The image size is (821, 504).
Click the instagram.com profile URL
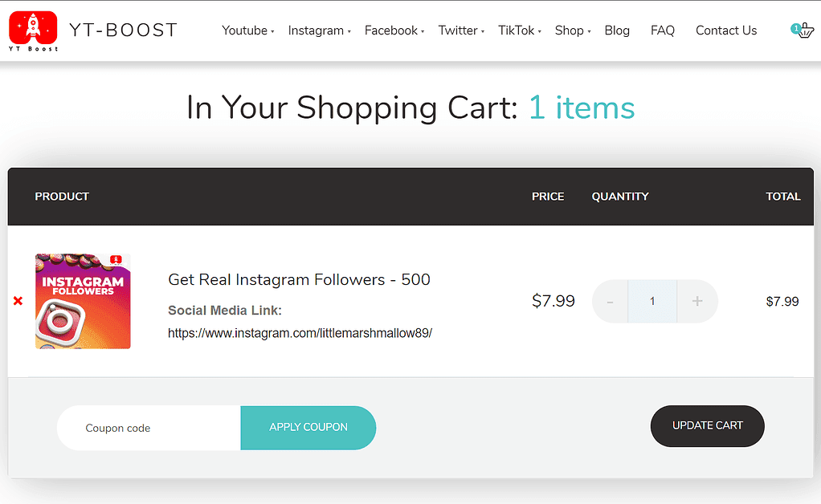coord(300,332)
